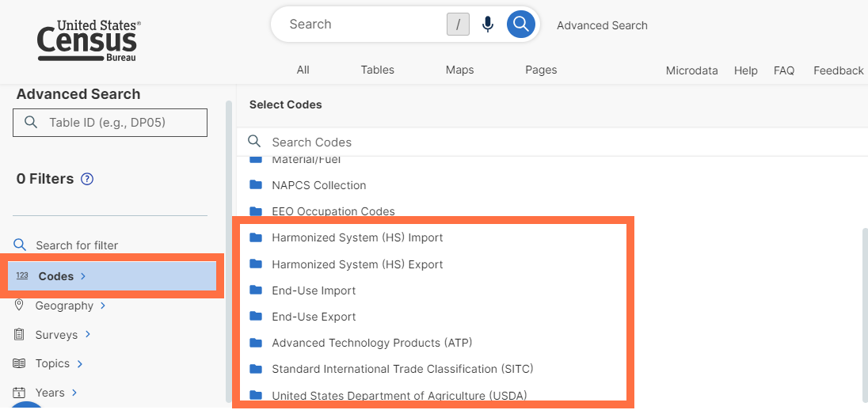
Task: Click the Surveys clipboard icon
Action: tap(19, 334)
